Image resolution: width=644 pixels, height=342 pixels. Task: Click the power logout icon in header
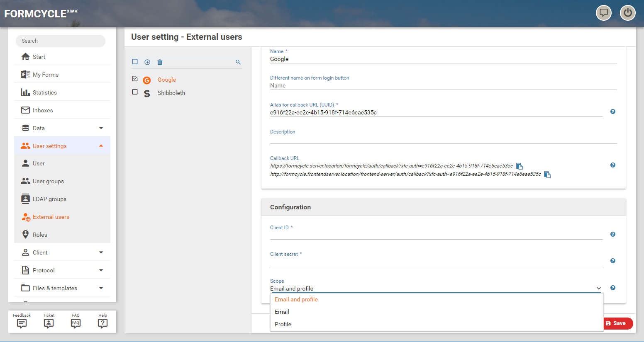click(x=627, y=13)
